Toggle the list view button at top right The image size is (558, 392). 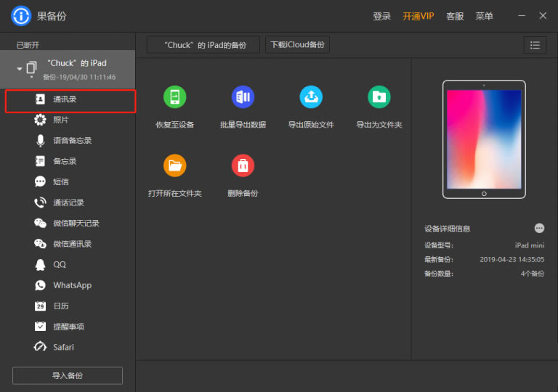(x=535, y=45)
